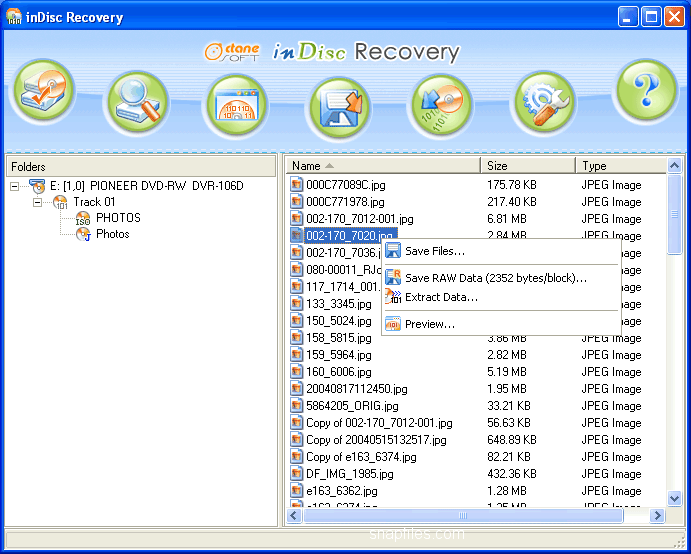Choose Save Files... from context menu

coord(501,251)
